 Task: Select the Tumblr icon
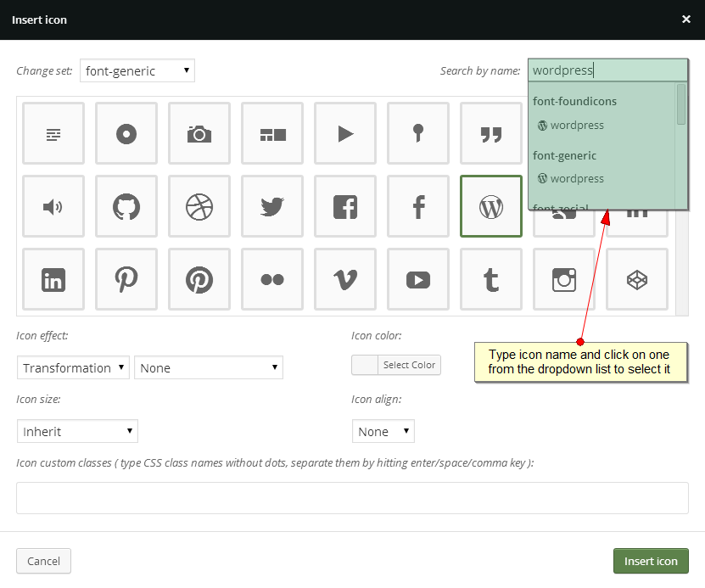tap(490, 279)
